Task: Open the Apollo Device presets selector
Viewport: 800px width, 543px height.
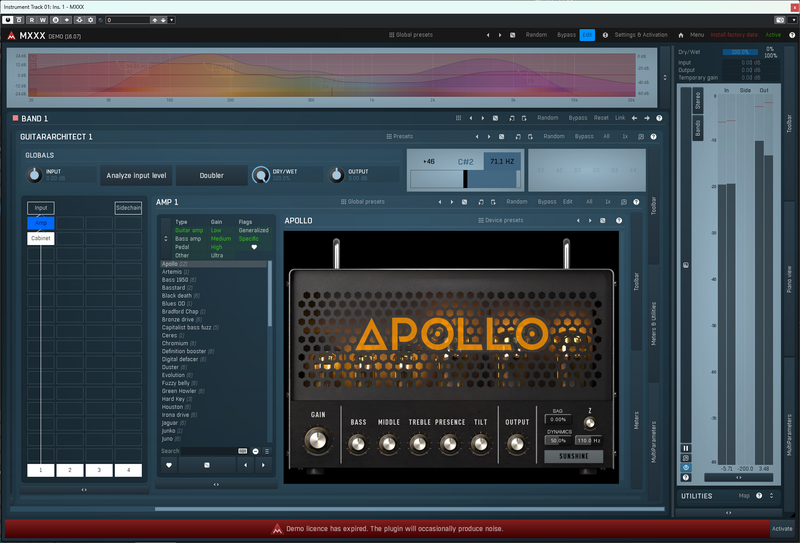Action: (501, 220)
